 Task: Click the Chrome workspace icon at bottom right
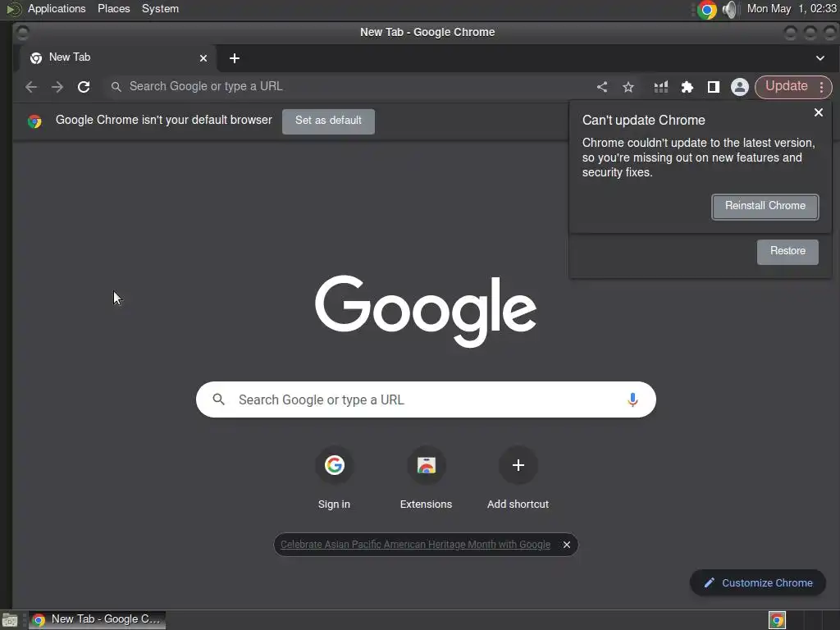778,620
